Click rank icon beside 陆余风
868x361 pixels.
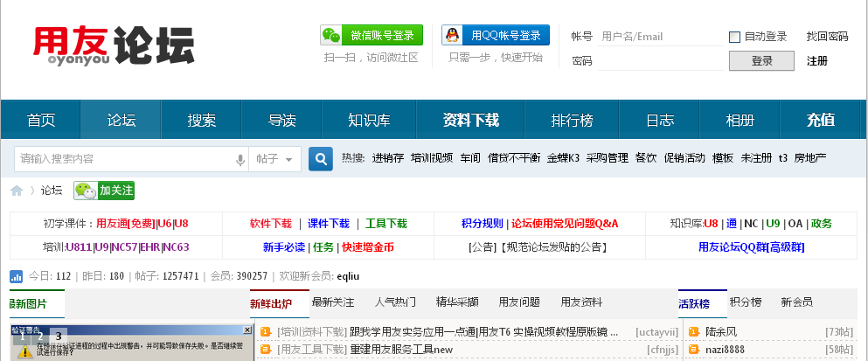pos(694,331)
